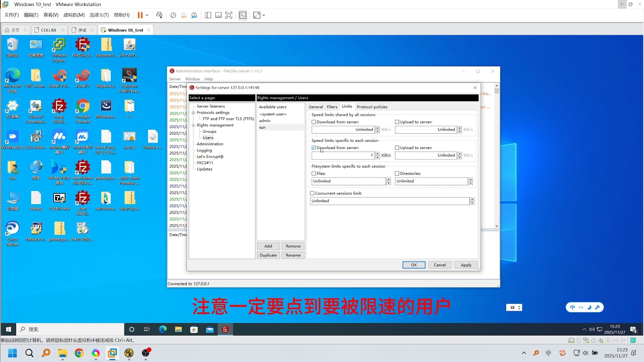Uncheck per-session Download from server limit
Screen dimensions: 644x362
coord(314,148)
